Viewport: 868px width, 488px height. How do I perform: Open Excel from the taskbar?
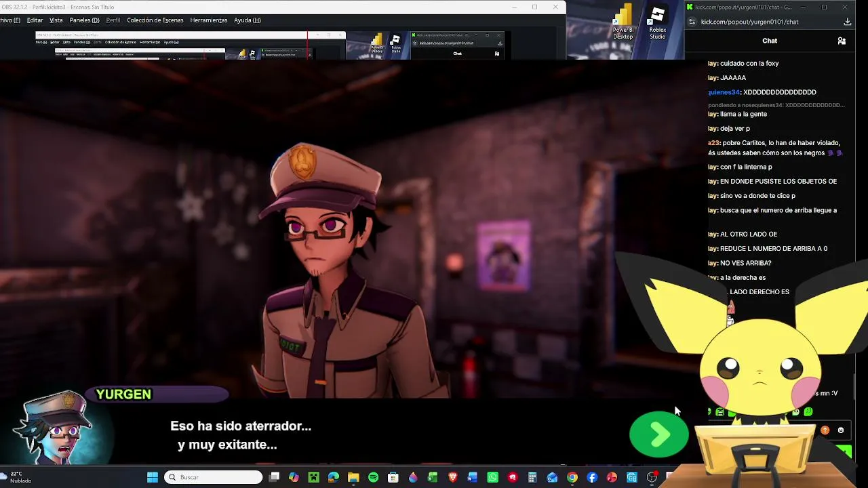[433, 477]
